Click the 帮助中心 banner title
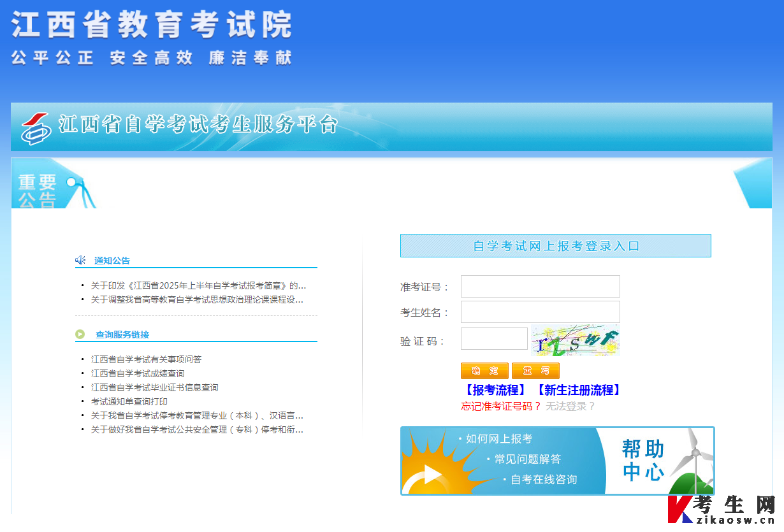The image size is (784, 532). tap(643, 460)
